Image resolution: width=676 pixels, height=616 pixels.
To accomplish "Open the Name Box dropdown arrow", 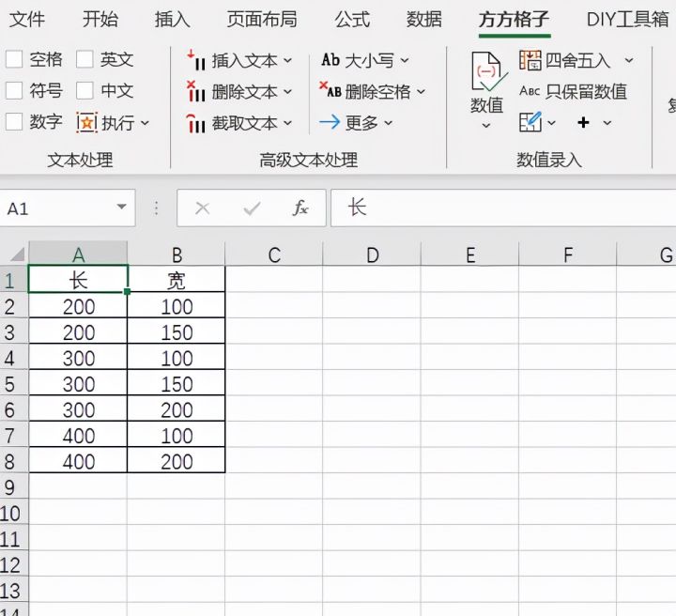I will pos(121,207).
